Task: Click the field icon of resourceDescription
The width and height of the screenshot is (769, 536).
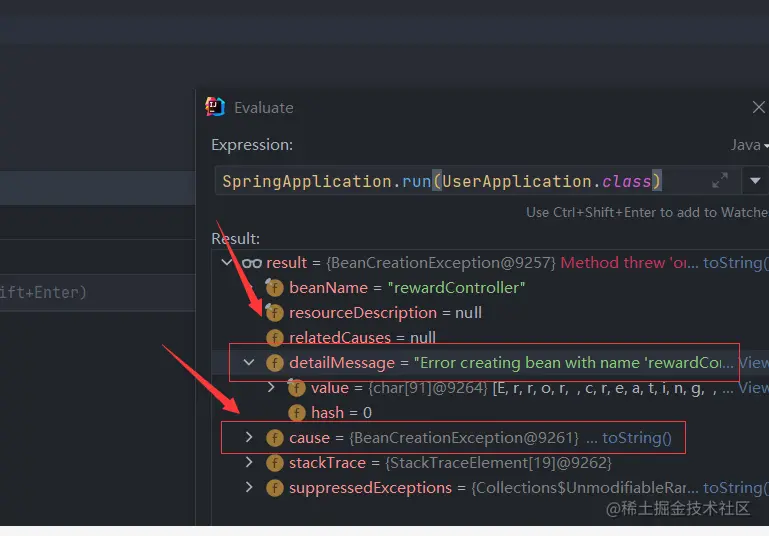Action: (275, 313)
